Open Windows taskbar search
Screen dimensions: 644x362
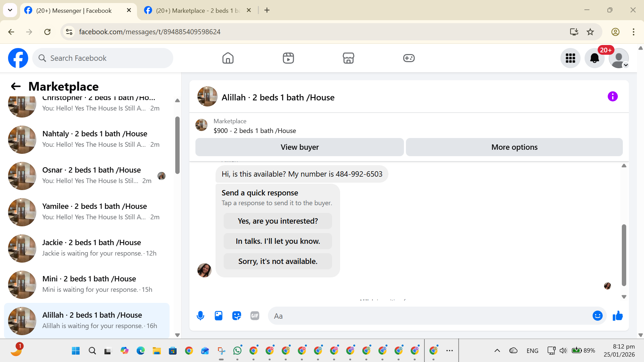(x=92, y=351)
